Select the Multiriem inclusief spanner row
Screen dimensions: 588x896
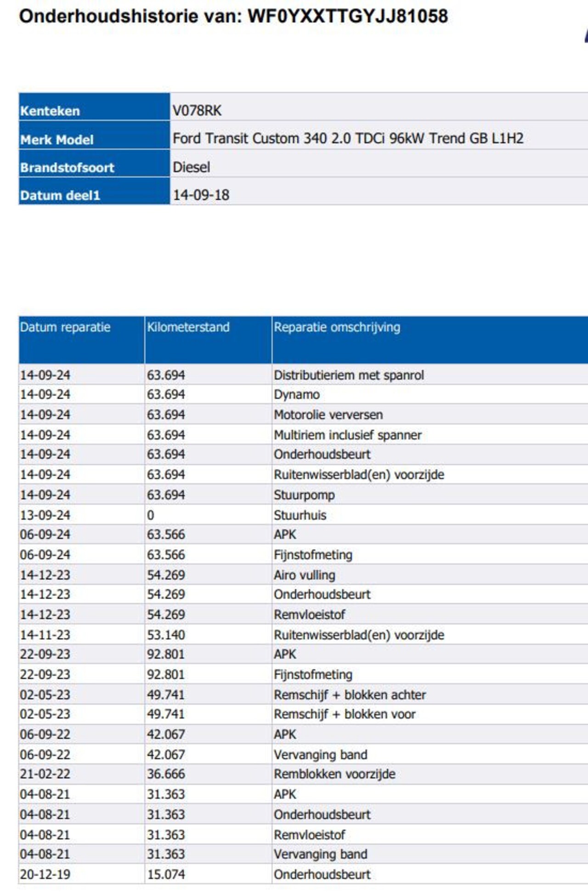click(347, 435)
